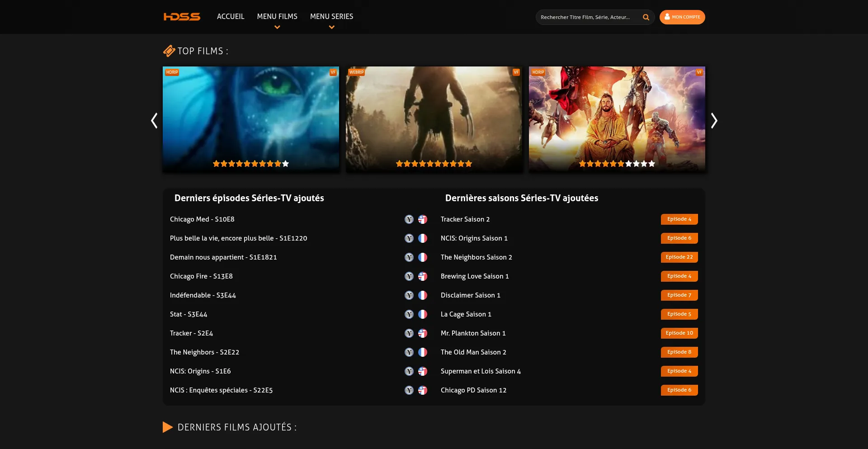Screen dimensions: 868x449
Task: Open the NCIS: Origins - S1E6 episode link
Action: click(200, 371)
